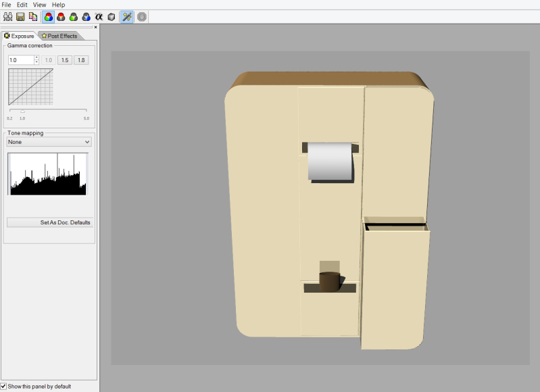The width and height of the screenshot is (540, 392).
Task: Open the File menu
Action: click(x=6, y=5)
